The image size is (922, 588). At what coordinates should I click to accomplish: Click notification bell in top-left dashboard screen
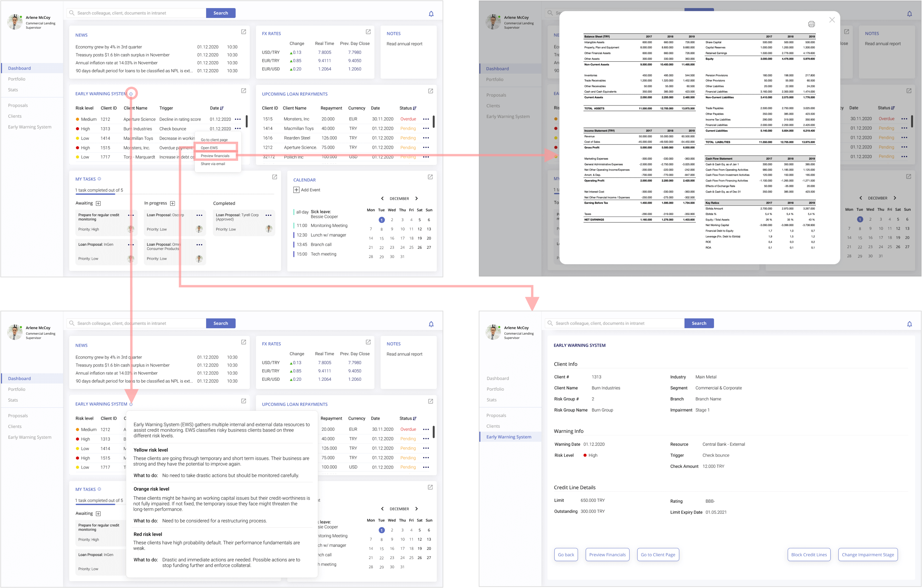pyautogui.click(x=431, y=14)
